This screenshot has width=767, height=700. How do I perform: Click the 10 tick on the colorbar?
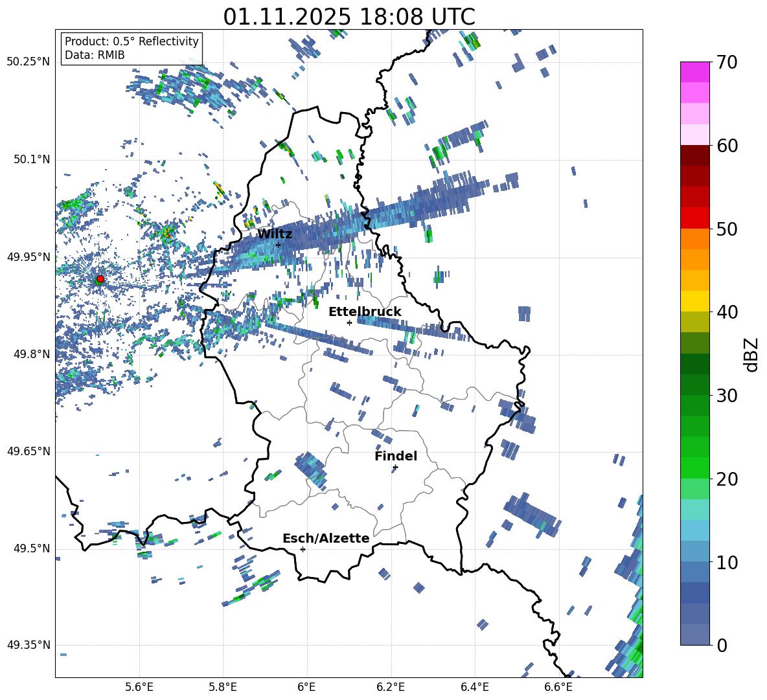click(x=726, y=562)
